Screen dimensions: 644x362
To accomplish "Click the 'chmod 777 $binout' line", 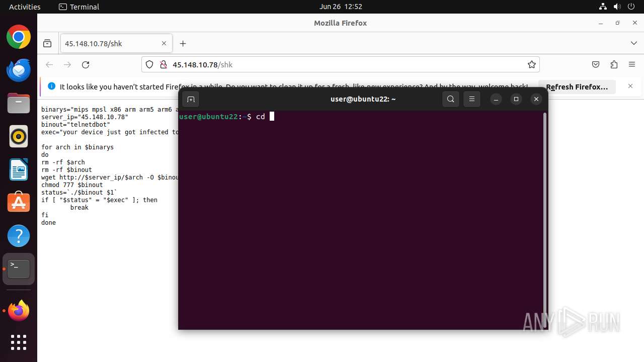I will [72, 185].
